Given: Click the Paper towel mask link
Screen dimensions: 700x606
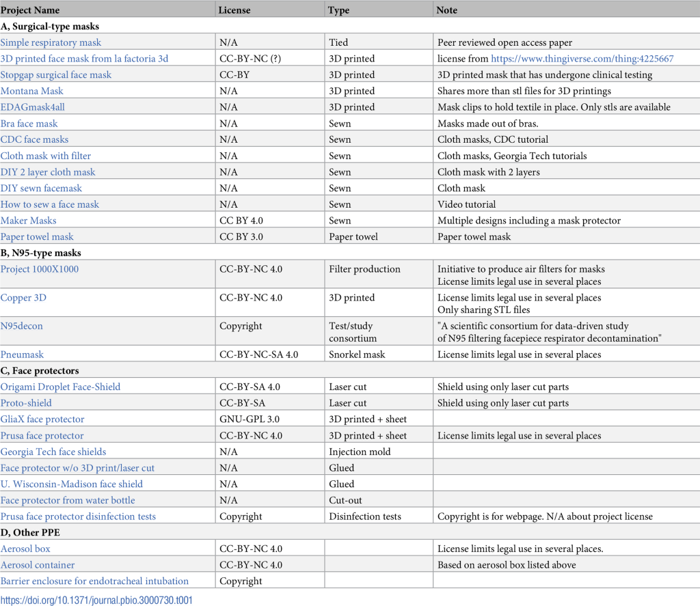Looking at the screenshot, I should 37,237.
